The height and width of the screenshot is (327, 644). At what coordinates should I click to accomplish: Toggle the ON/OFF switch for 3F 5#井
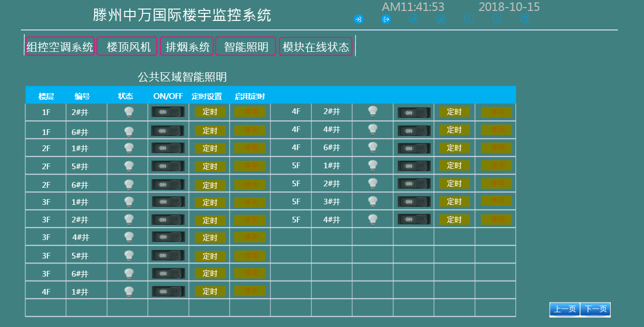point(168,255)
